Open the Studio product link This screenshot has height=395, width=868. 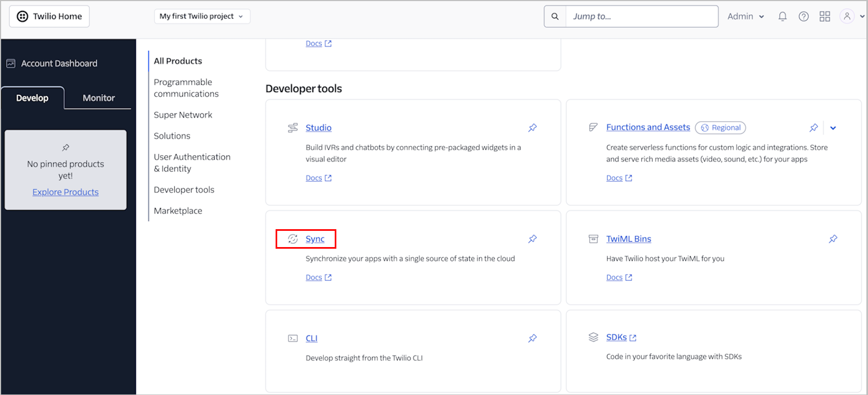(x=318, y=128)
